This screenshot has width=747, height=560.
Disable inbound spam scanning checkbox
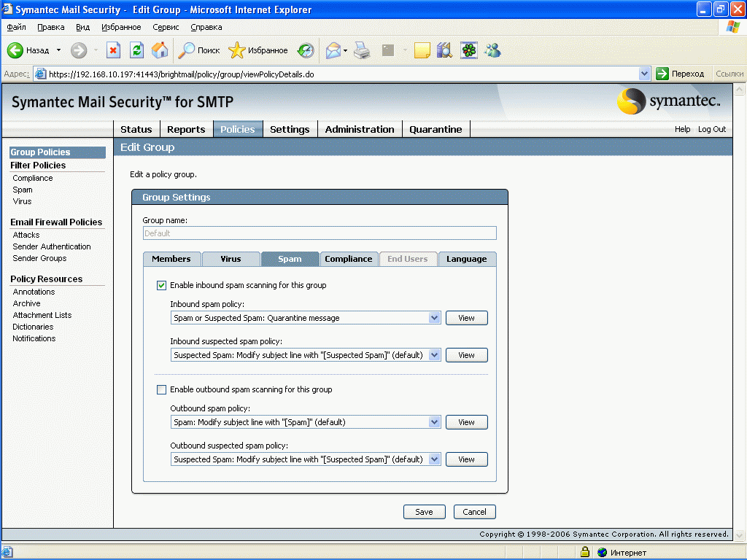[161, 285]
